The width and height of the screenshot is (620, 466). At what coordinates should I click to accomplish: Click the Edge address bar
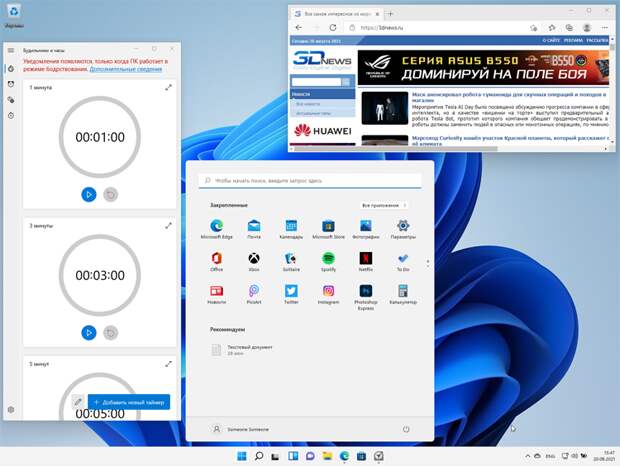(x=435, y=28)
